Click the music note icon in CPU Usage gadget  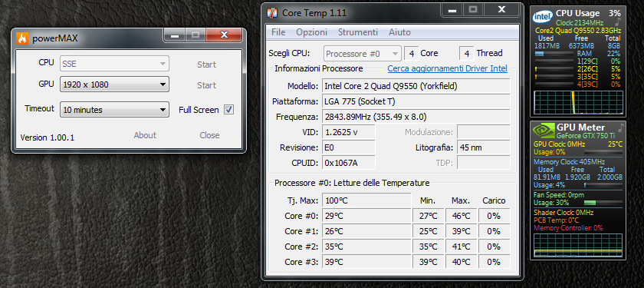[x=617, y=22]
